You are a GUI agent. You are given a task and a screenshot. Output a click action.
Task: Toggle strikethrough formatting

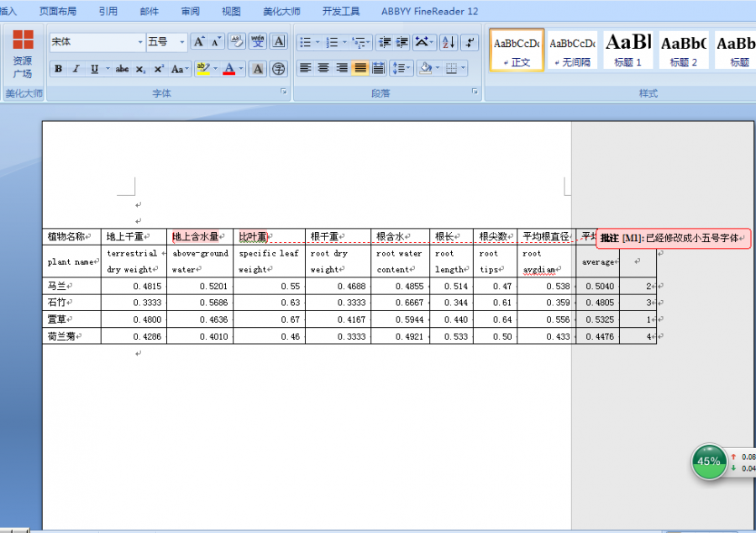point(122,69)
